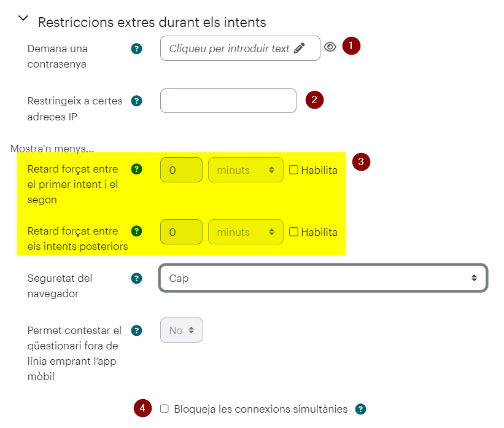This screenshot has width=504, height=428.
Task: Reveal password with the eye icon
Action: click(x=330, y=47)
